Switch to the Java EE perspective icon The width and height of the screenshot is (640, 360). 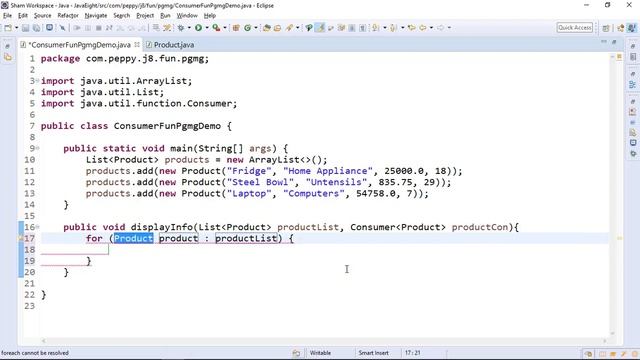point(620,28)
